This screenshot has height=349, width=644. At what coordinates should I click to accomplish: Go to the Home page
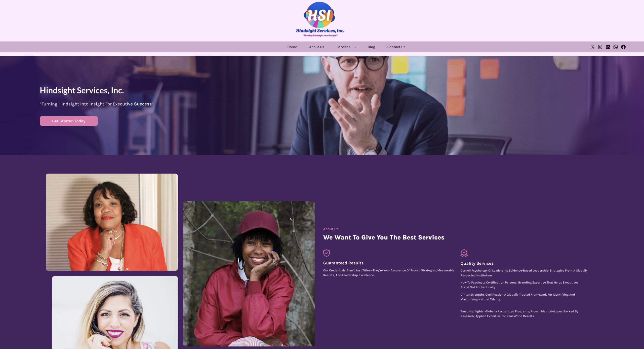tap(292, 47)
